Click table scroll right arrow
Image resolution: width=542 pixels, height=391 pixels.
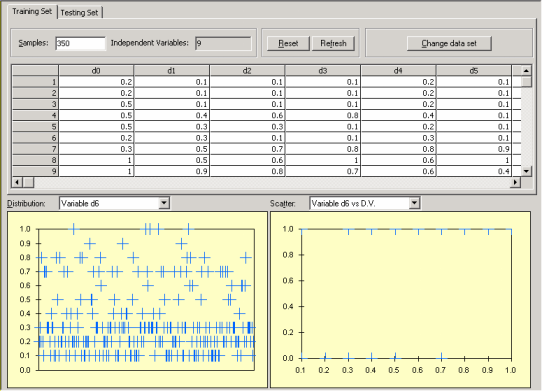[x=515, y=182]
